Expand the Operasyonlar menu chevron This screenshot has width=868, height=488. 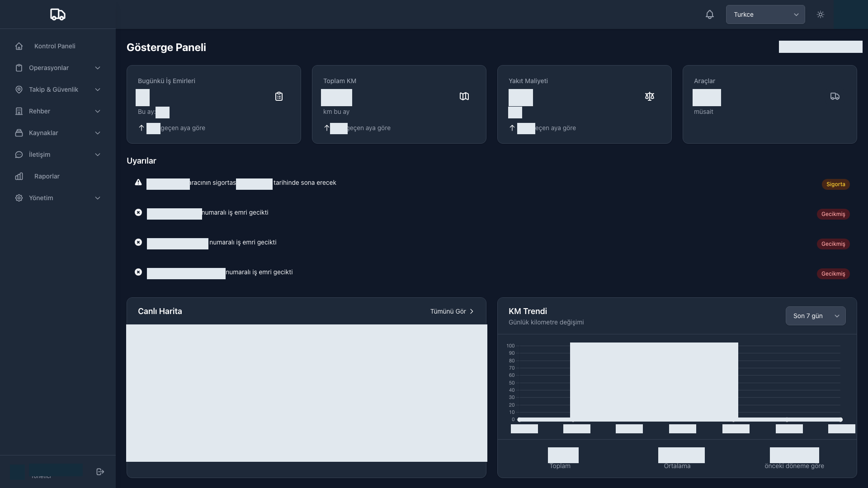coord(98,68)
